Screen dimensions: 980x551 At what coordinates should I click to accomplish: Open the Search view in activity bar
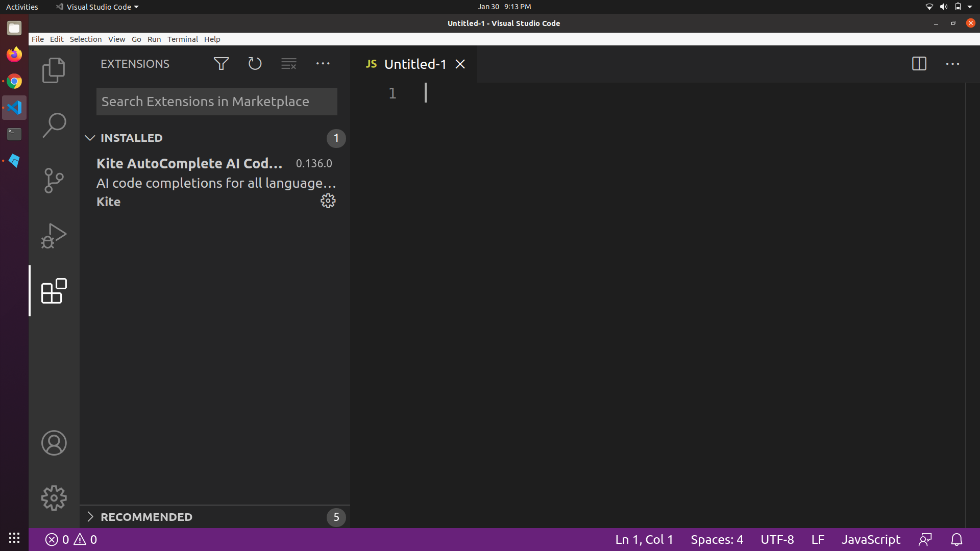[x=54, y=125]
